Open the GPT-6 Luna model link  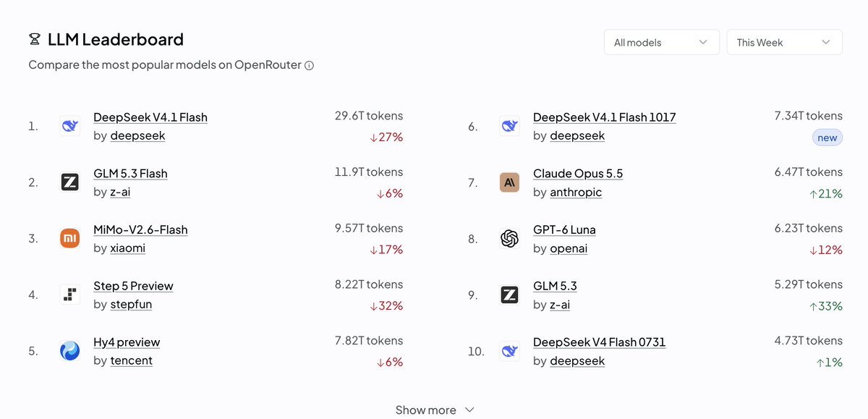pos(564,229)
